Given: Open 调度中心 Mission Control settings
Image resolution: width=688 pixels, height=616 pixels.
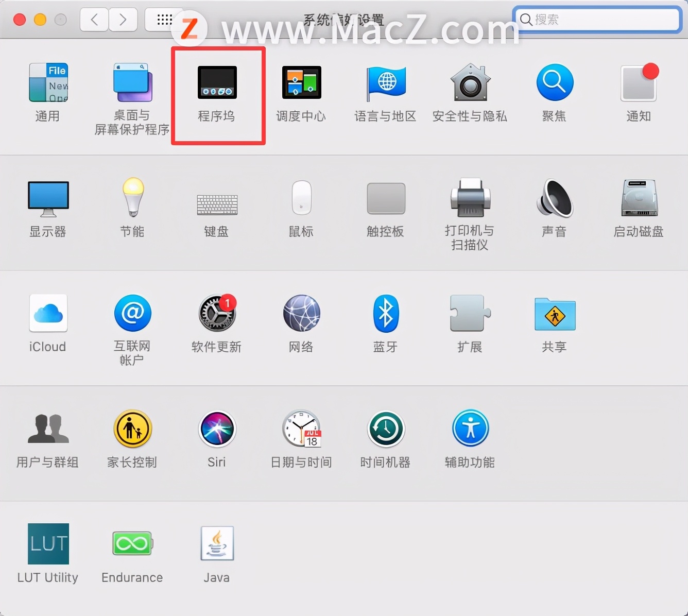Looking at the screenshot, I should point(301,93).
